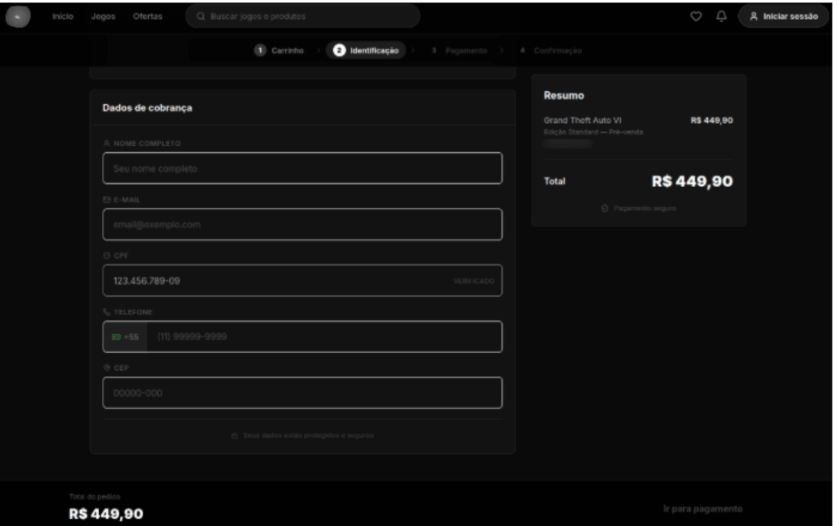
Task: Click the VERIFICADO label in CPF field
Action: click(x=473, y=281)
